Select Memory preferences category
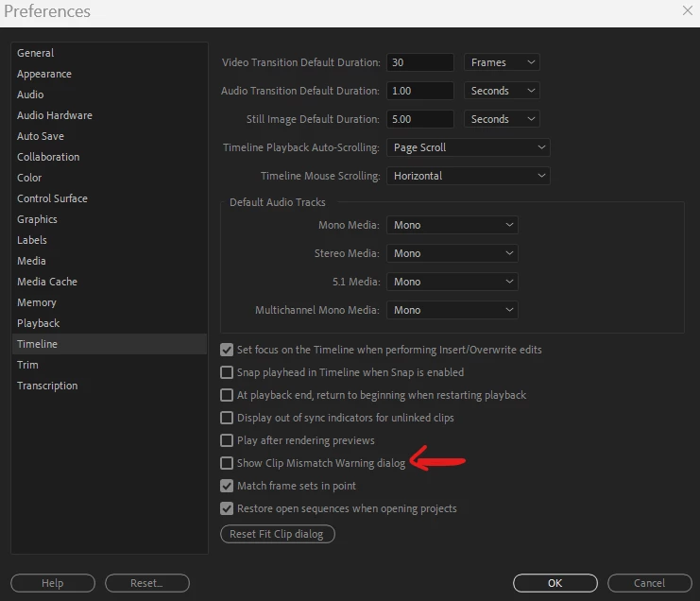This screenshot has width=700, height=601. click(110, 302)
